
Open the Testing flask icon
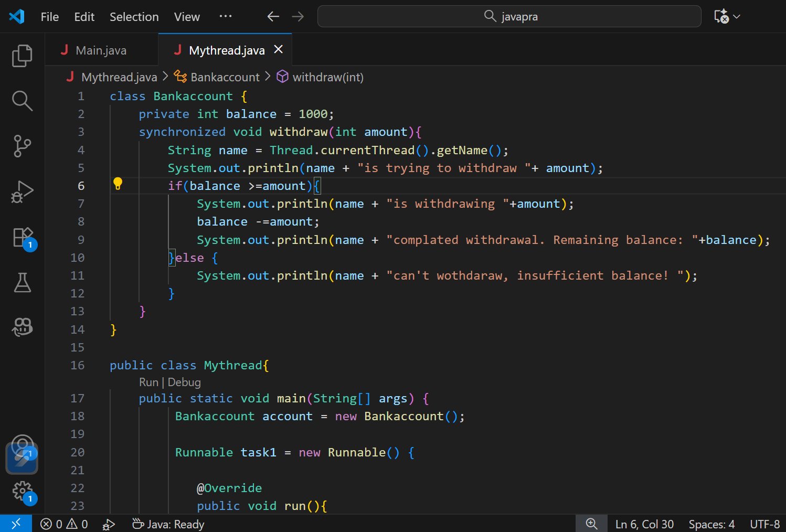(x=22, y=282)
